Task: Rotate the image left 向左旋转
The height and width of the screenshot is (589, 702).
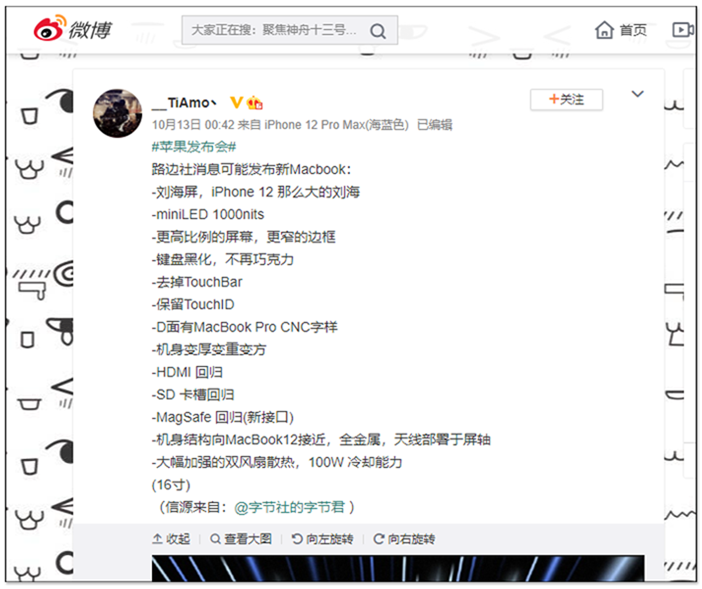Action: 322,539
